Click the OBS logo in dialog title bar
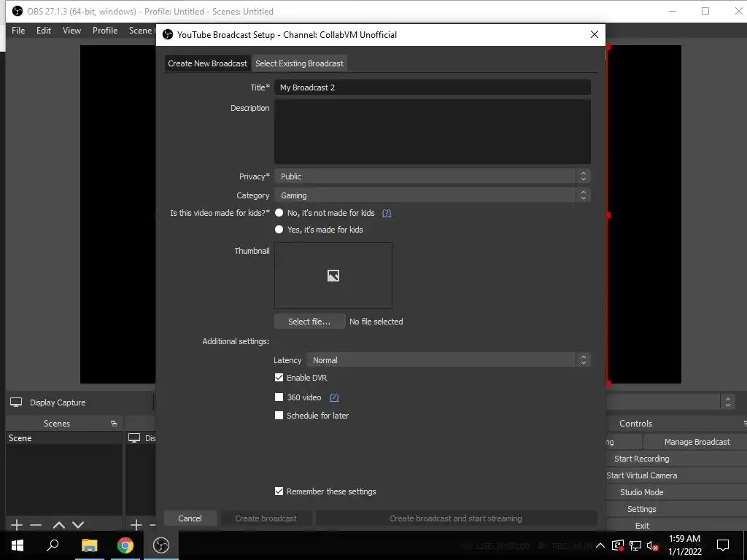747x560 pixels. [x=168, y=35]
